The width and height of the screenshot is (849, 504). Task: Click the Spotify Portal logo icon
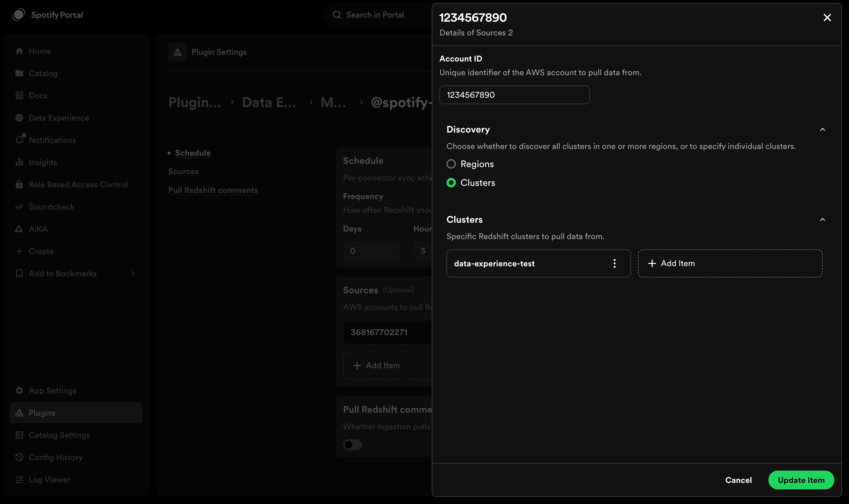(x=19, y=15)
